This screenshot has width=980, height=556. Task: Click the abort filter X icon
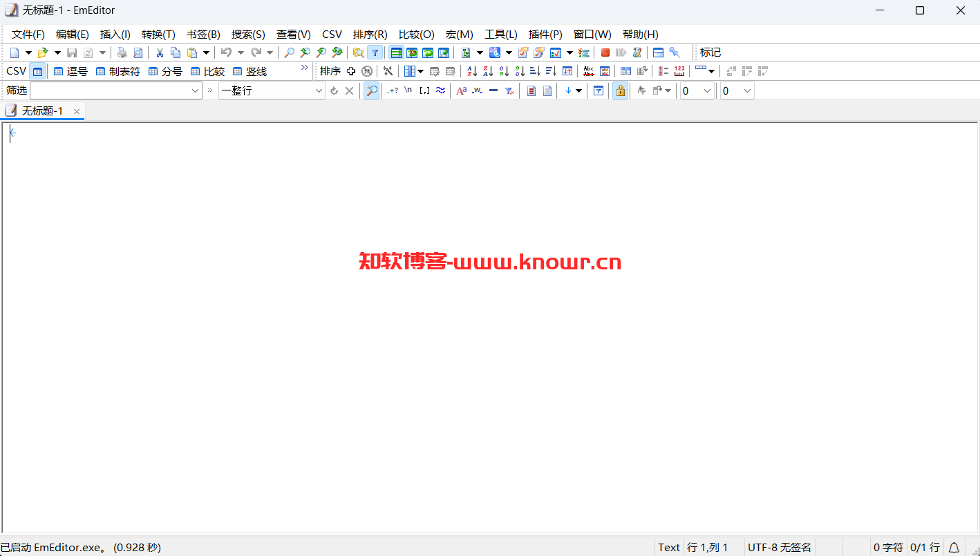(350, 90)
